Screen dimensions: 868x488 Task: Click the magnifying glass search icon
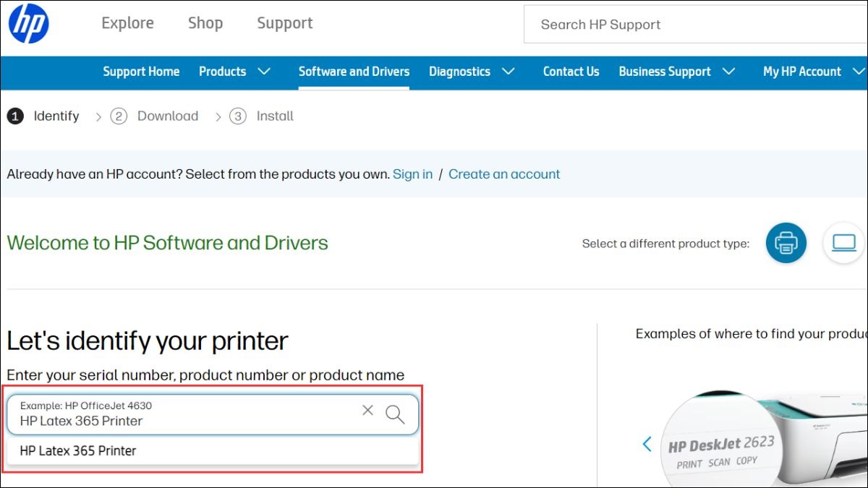(395, 414)
